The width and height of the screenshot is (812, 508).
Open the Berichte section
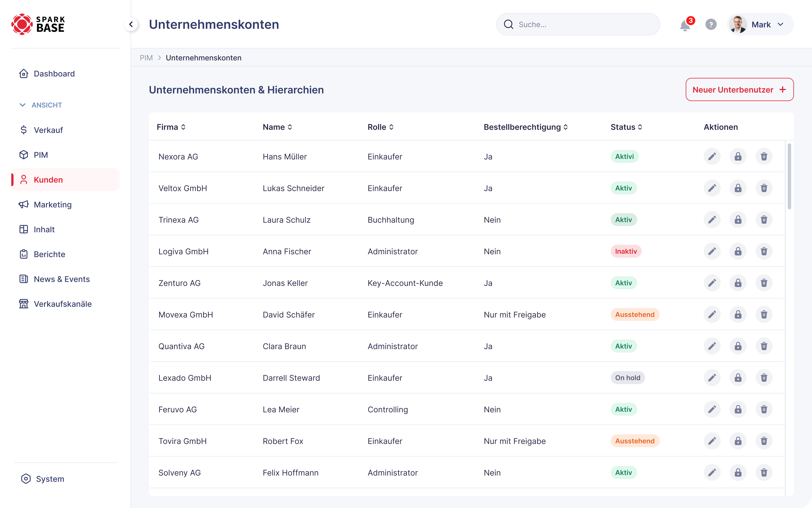65,254
